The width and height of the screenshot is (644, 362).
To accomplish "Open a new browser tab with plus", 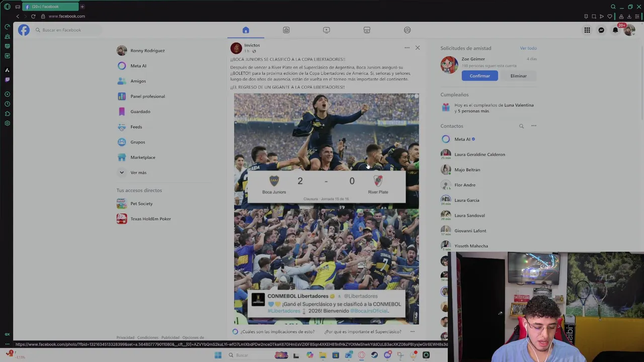I will [82, 7].
